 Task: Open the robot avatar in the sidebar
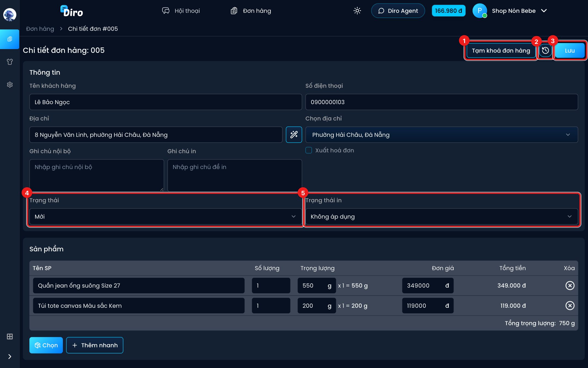coord(10,14)
